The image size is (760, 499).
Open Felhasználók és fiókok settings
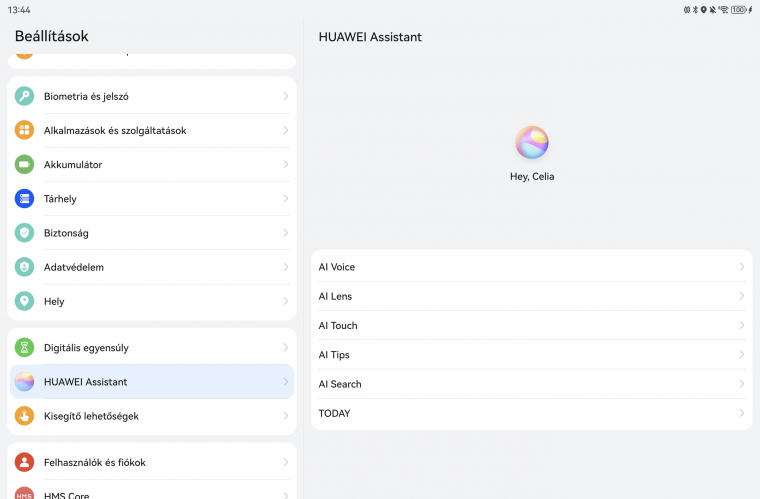[151, 462]
